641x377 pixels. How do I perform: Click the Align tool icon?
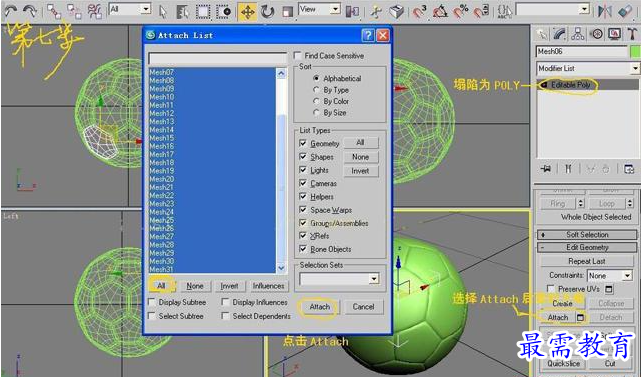[625, 11]
